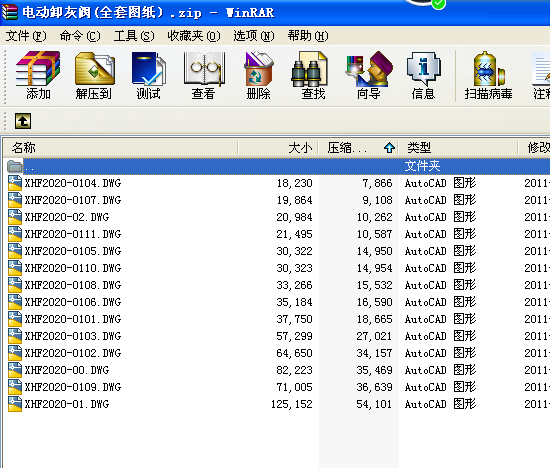Click the WinRAR title bar app icon
This screenshot has width=550, height=468.
tap(9, 12)
